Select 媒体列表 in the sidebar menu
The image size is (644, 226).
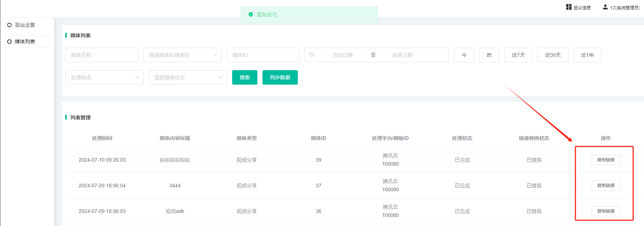[x=25, y=42]
